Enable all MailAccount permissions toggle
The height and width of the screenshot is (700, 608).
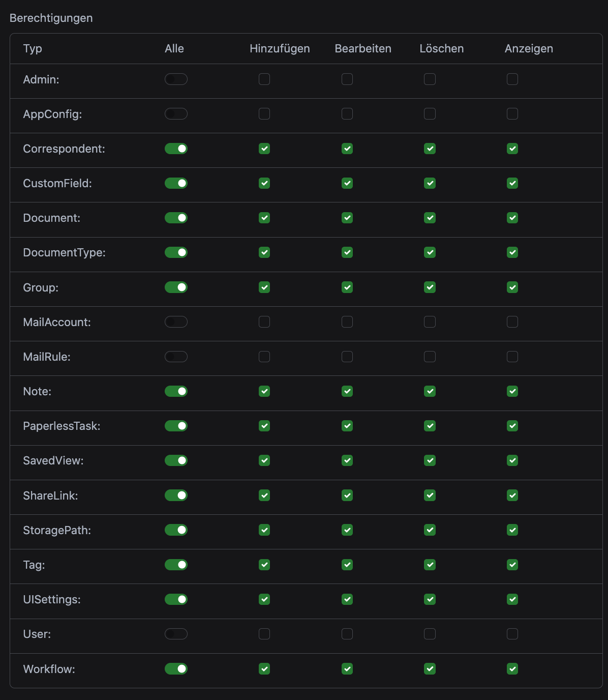(x=176, y=322)
